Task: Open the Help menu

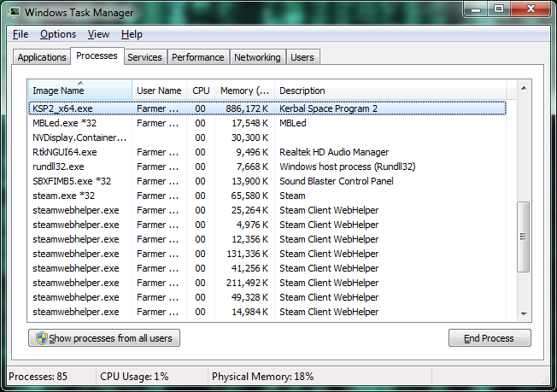Action: (132, 34)
